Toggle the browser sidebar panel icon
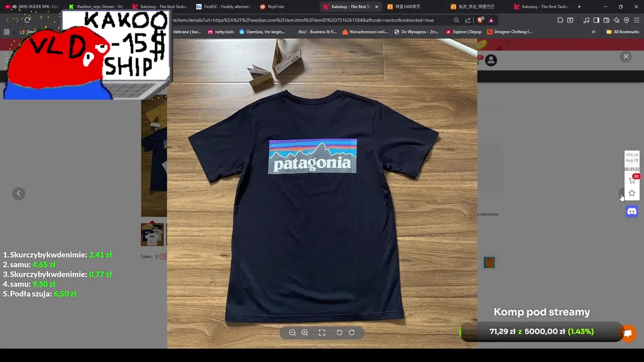 [596, 20]
